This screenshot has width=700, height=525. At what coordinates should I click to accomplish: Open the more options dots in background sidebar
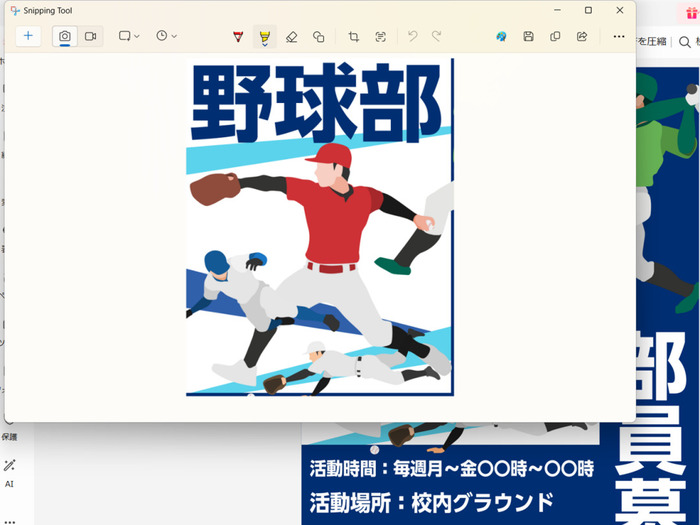[9, 521]
